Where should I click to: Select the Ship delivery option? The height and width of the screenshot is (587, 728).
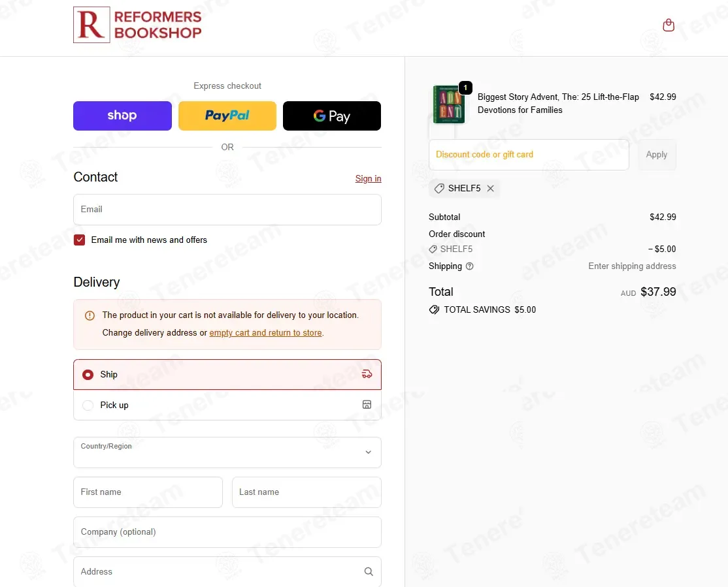(x=227, y=375)
